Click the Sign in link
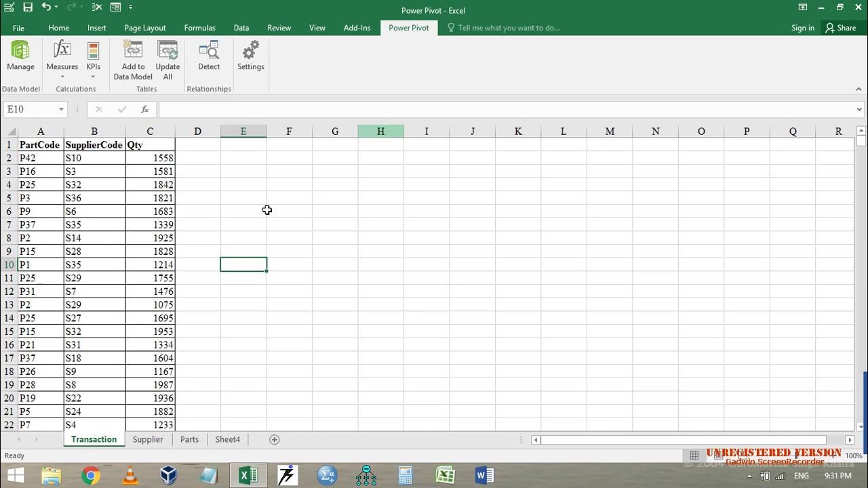 [803, 28]
